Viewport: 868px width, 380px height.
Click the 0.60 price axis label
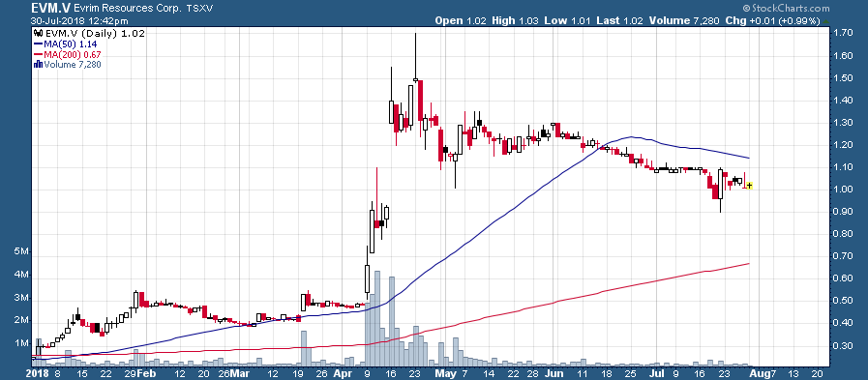tap(843, 278)
